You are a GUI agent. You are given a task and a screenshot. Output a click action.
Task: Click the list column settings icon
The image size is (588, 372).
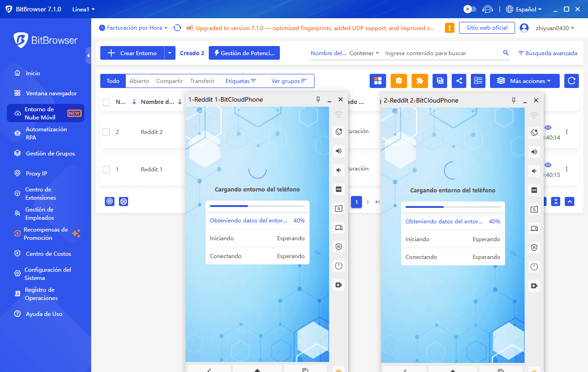[478, 81]
